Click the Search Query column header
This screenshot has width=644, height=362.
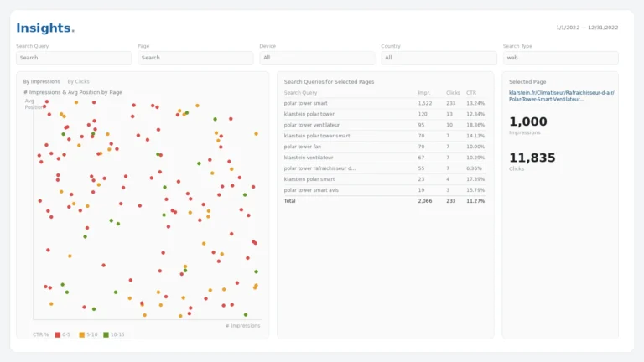[300, 93]
